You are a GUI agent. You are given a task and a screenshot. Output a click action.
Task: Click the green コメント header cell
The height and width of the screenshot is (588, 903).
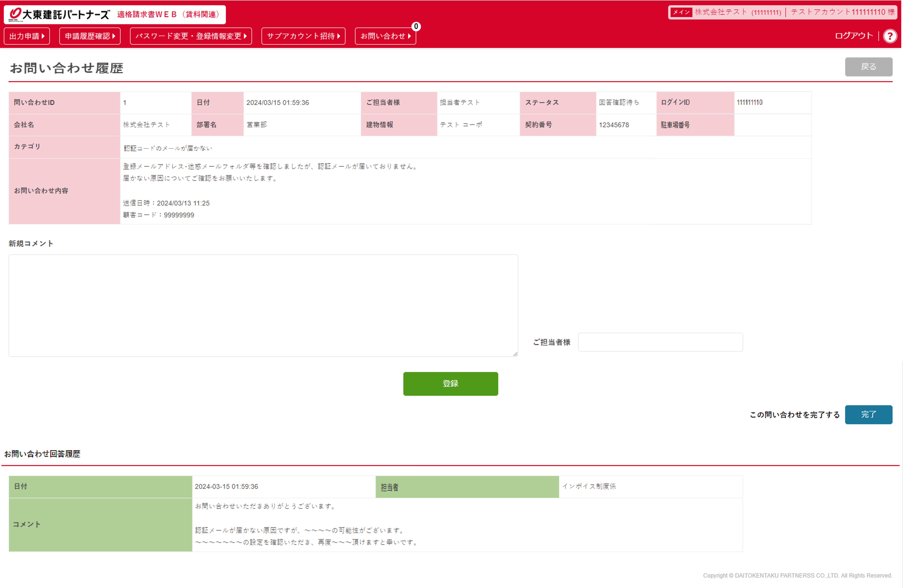coord(100,525)
